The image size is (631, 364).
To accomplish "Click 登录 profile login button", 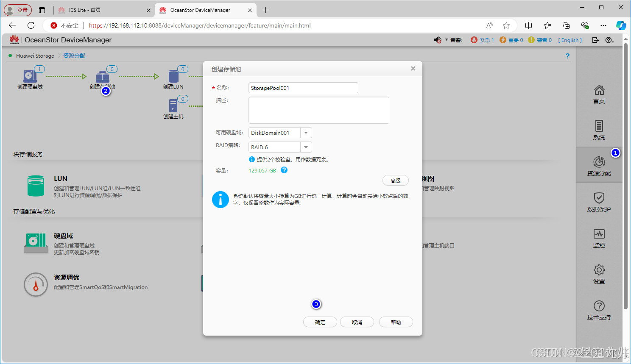I will [x=18, y=10].
